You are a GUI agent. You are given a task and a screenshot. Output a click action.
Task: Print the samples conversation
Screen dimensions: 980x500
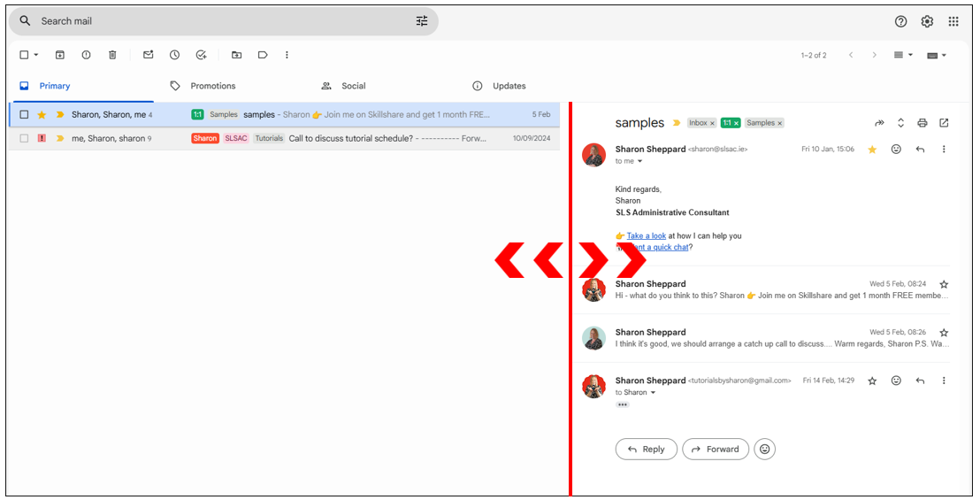tap(923, 123)
